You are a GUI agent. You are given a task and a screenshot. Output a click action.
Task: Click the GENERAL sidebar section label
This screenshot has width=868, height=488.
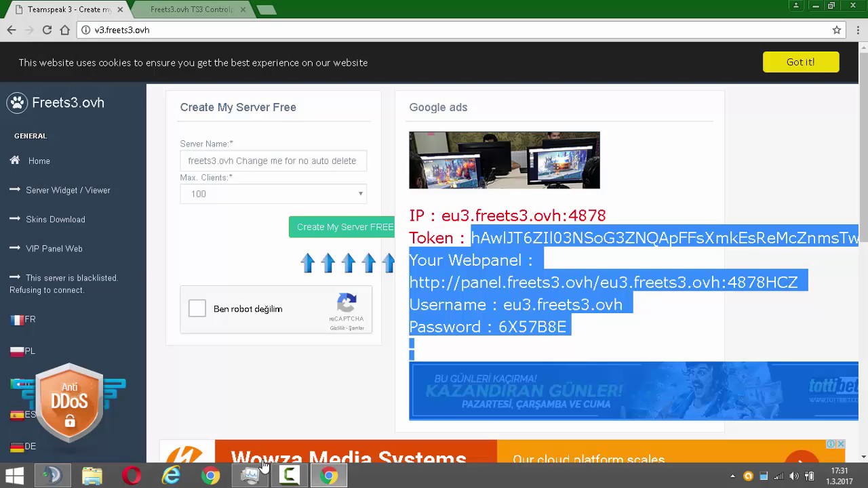point(31,136)
